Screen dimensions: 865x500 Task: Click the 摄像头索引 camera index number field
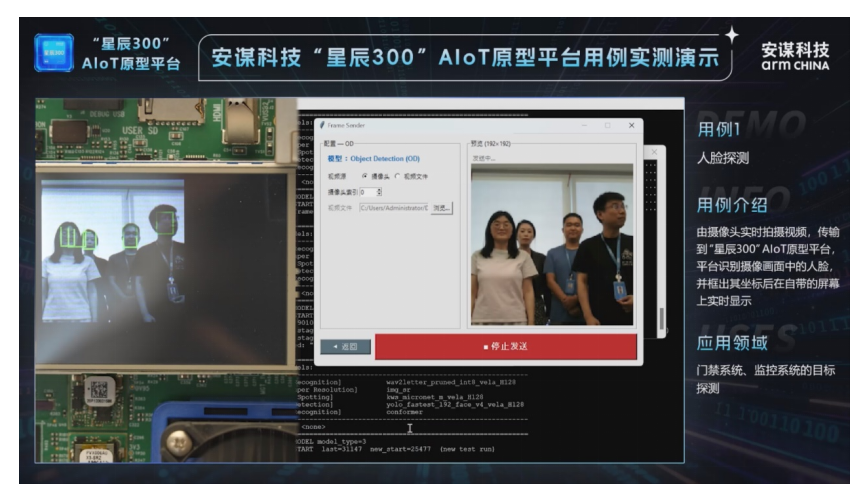tap(368, 192)
